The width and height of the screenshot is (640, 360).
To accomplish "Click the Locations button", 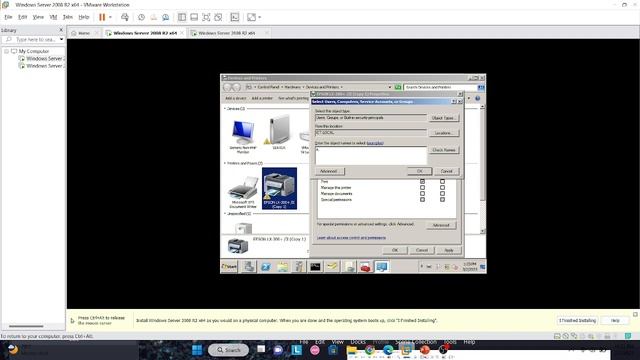I will [443, 133].
